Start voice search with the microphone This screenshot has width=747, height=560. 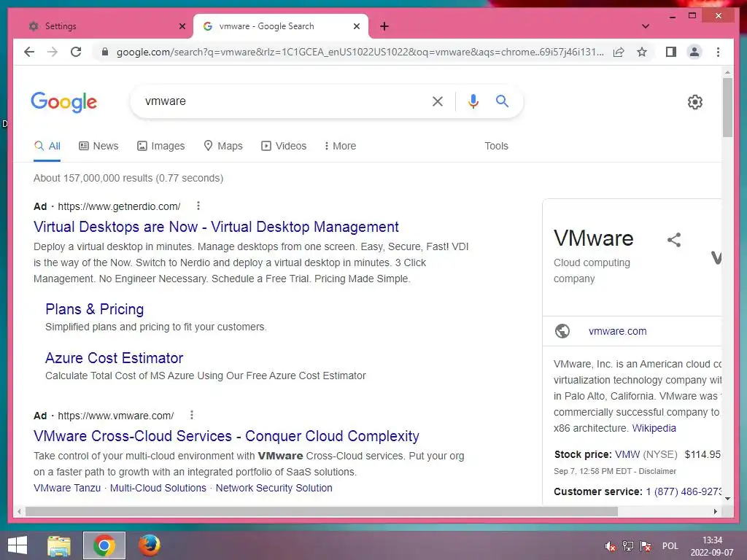tap(473, 101)
